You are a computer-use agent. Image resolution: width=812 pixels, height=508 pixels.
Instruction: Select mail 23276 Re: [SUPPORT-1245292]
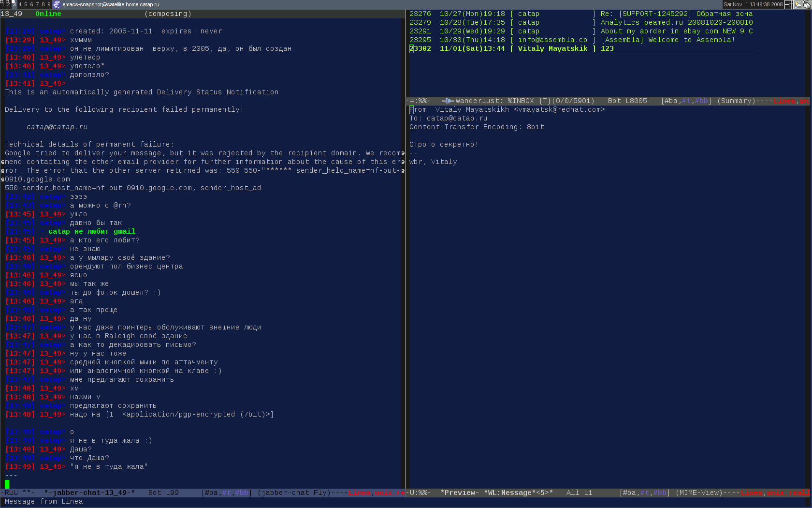pyautogui.click(x=581, y=14)
